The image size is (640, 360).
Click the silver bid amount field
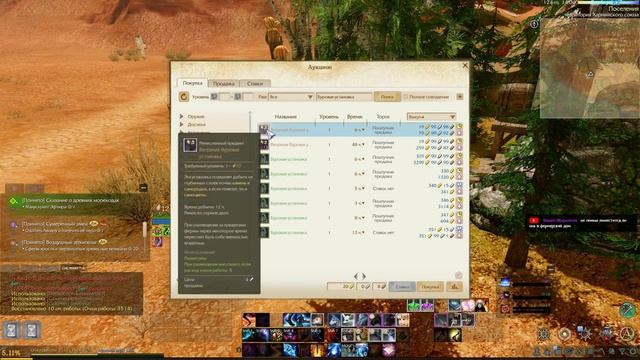364,287
